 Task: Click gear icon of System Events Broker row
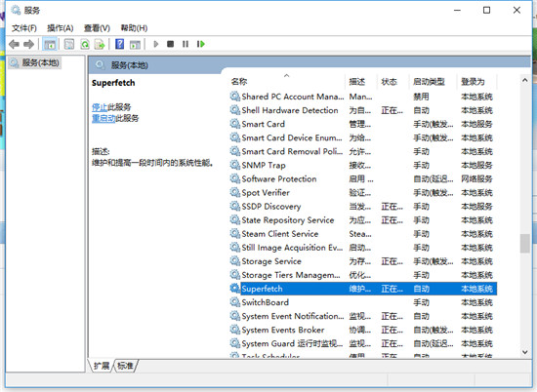[x=235, y=330]
